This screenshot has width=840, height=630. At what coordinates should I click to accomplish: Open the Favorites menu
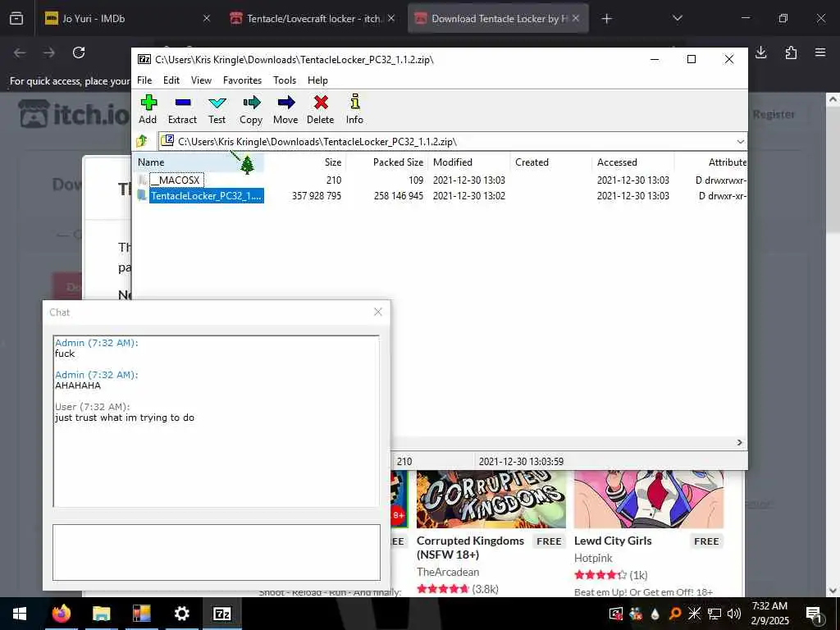click(x=242, y=80)
